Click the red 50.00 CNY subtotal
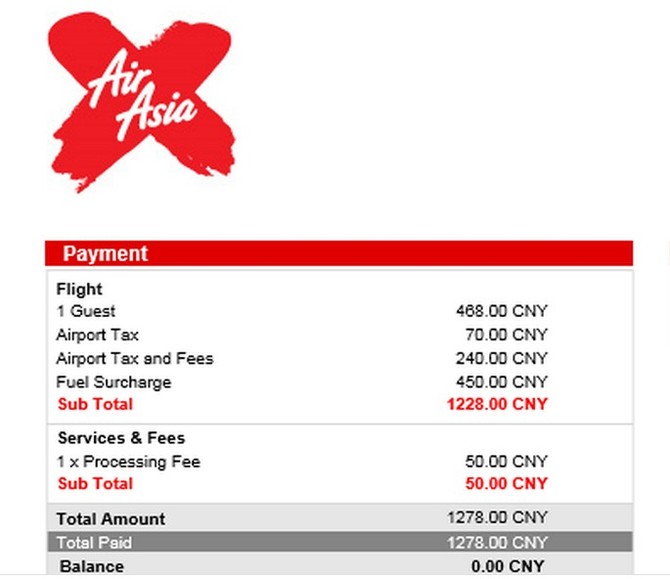Viewport: 670px width, 579px height. pyautogui.click(x=506, y=484)
